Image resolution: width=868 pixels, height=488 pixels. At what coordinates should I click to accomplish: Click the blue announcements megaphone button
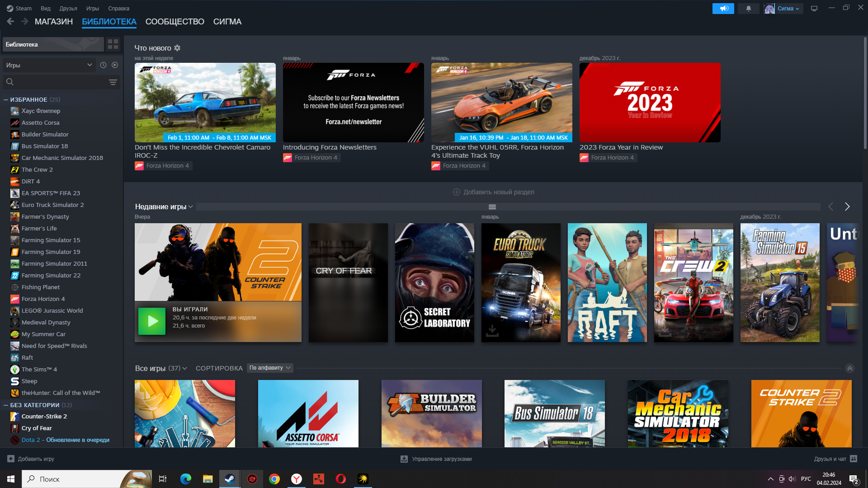723,8
